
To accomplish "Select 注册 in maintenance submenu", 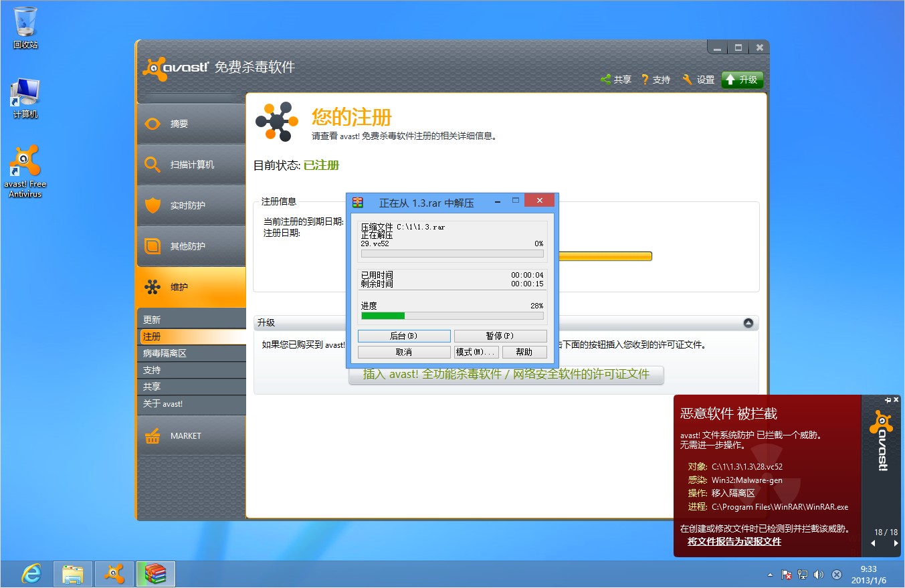I will tap(191, 336).
